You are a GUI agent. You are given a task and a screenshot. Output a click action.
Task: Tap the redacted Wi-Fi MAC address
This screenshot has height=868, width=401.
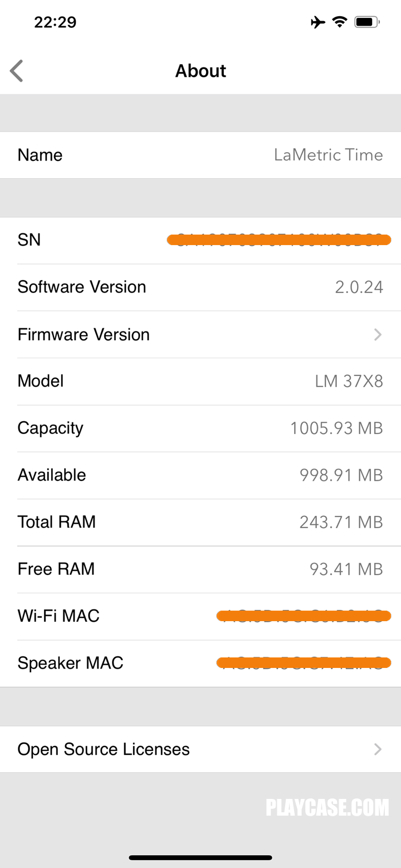coord(304,616)
